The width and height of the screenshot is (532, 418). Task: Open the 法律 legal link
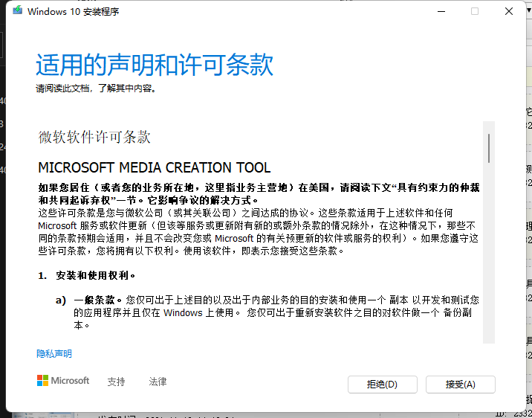(158, 382)
